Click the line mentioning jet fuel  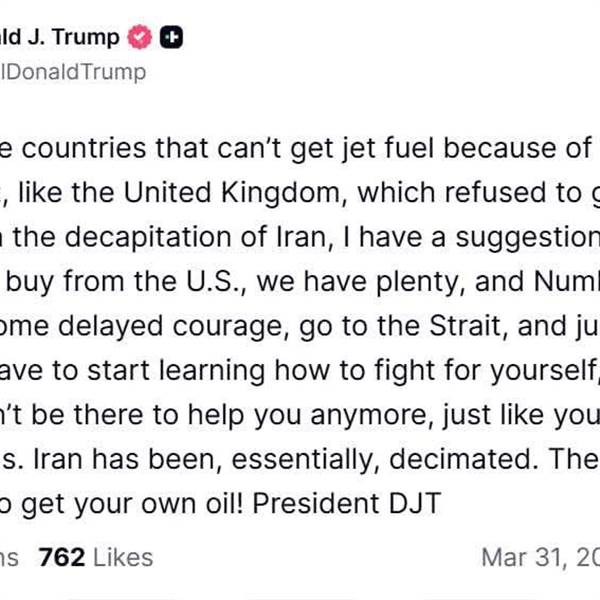tap(300, 149)
